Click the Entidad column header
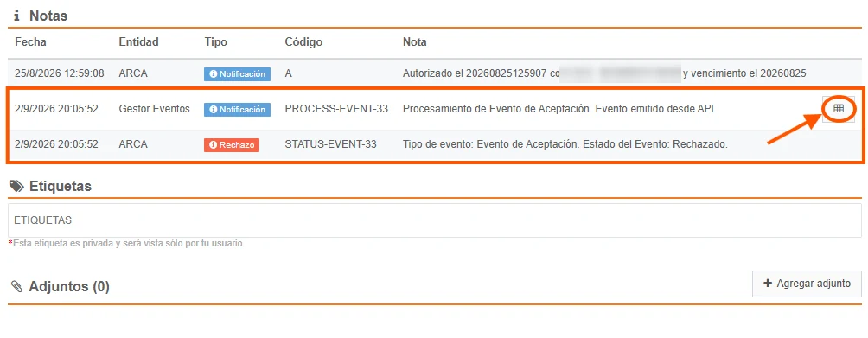 tap(138, 42)
